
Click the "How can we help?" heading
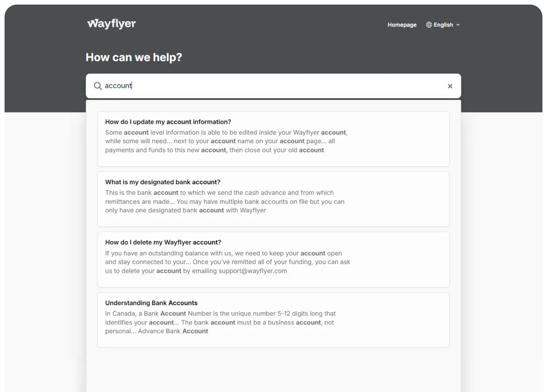(x=134, y=57)
